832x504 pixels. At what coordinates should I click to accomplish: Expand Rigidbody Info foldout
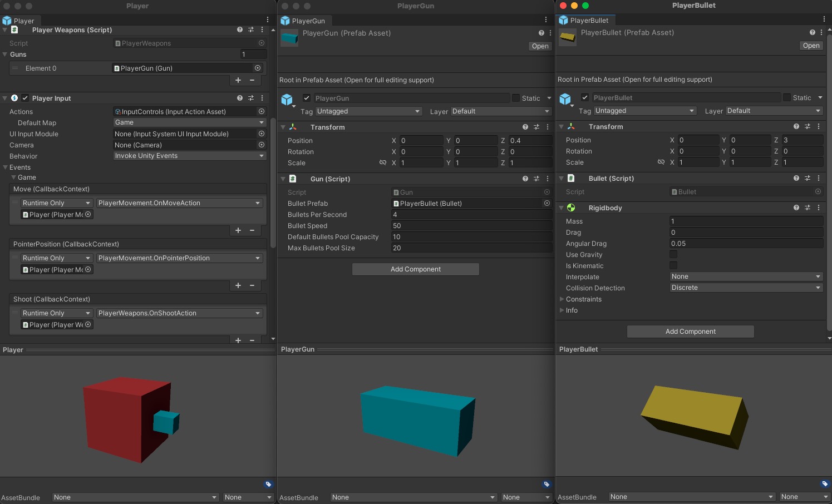click(x=562, y=310)
